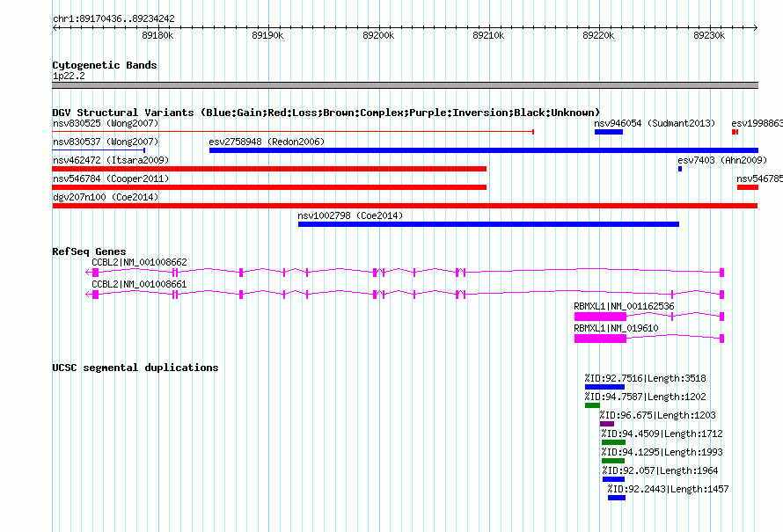Click the nsv830525 (Wong2007) variant label
Screen dimensions: 783x532
pos(106,123)
